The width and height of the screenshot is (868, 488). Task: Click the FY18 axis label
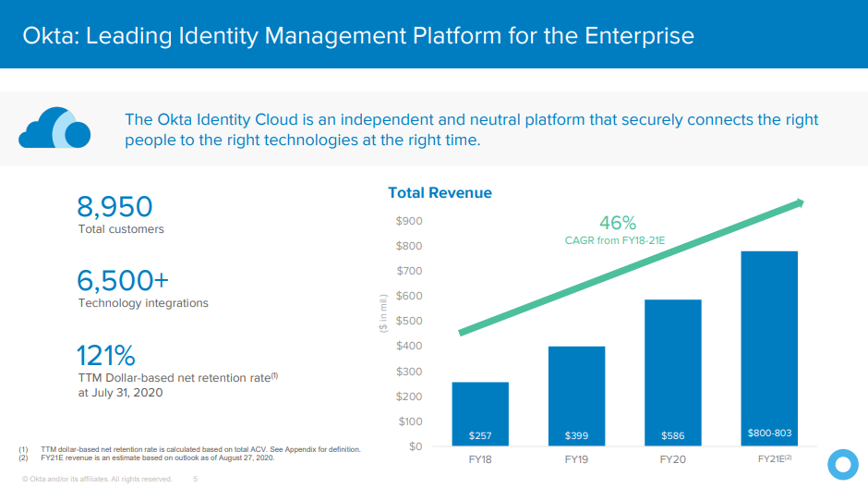tap(480, 459)
